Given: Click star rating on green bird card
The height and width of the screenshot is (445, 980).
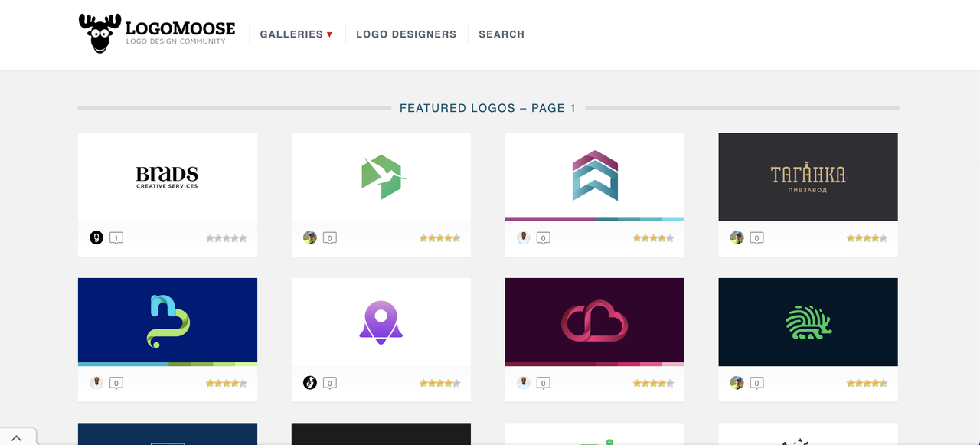Looking at the screenshot, I should point(440,238).
